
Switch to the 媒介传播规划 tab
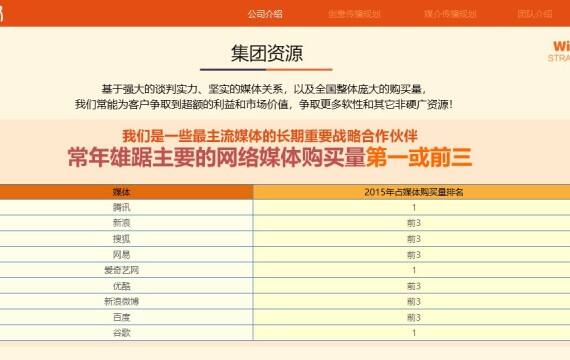click(x=450, y=14)
